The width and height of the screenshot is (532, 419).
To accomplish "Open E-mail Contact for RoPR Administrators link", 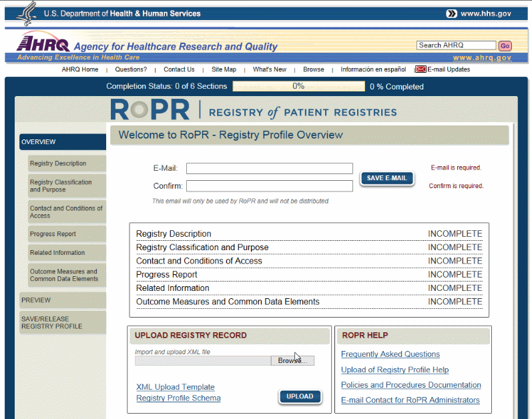I will [x=411, y=400].
